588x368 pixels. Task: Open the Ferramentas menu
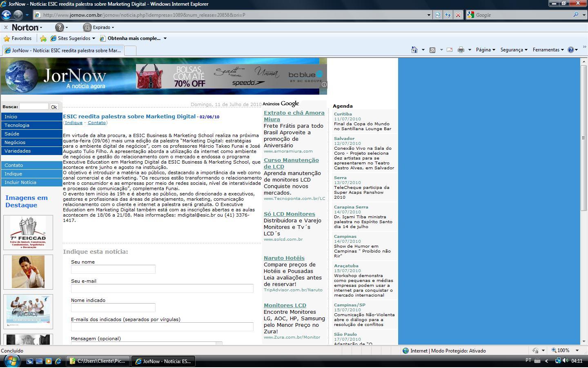tap(548, 50)
